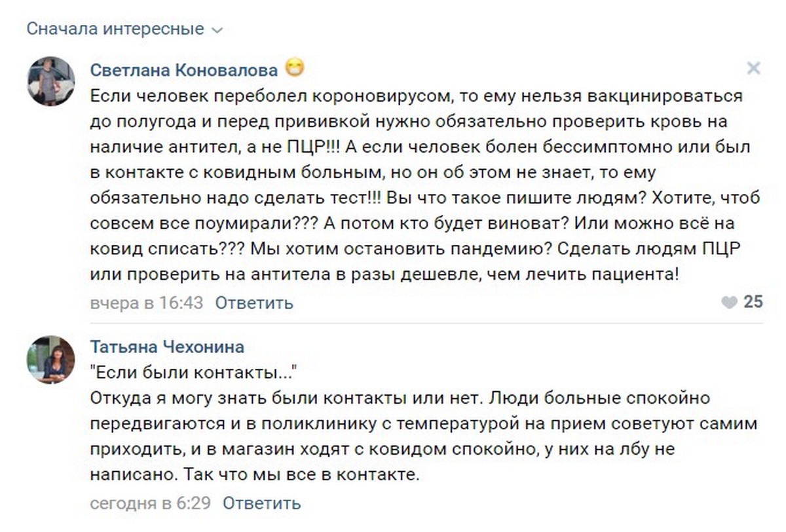Click the line starting 'Если человек переболел короновирусом'
Image resolution: width=786 pixels, height=532 pixels.
(x=416, y=96)
